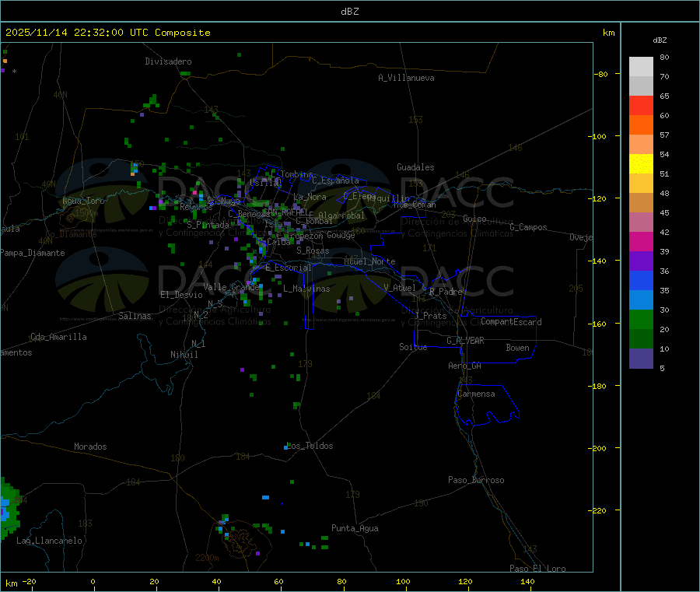700x592 pixels.
Task: Click the Divisadero map label
Action: (x=168, y=61)
